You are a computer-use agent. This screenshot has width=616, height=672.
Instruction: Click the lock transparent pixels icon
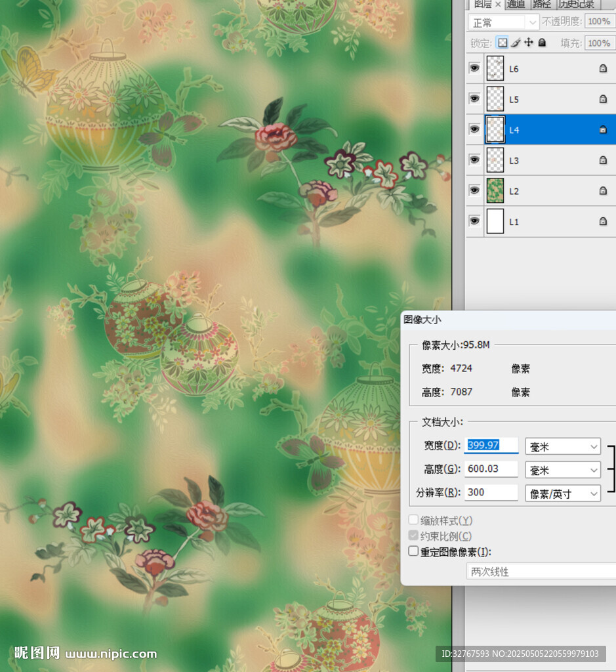coord(502,43)
